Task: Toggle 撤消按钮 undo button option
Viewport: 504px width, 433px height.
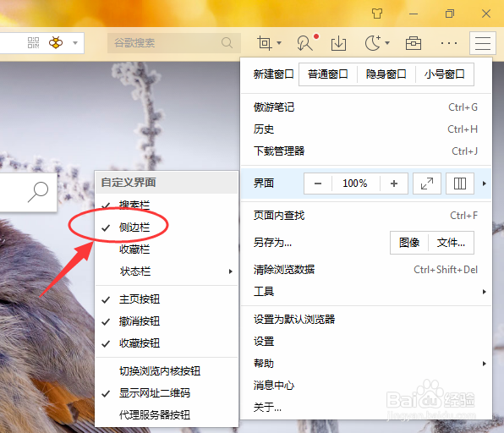Action: (x=167, y=321)
